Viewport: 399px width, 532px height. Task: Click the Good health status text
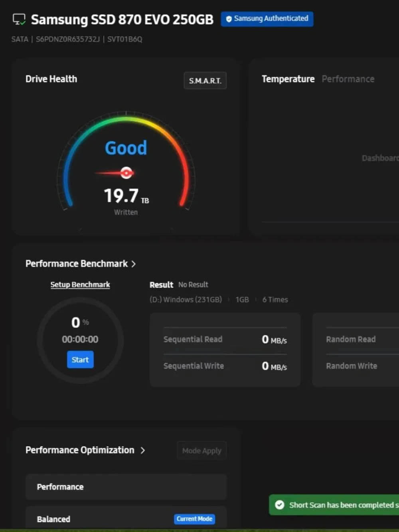(x=126, y=148)
